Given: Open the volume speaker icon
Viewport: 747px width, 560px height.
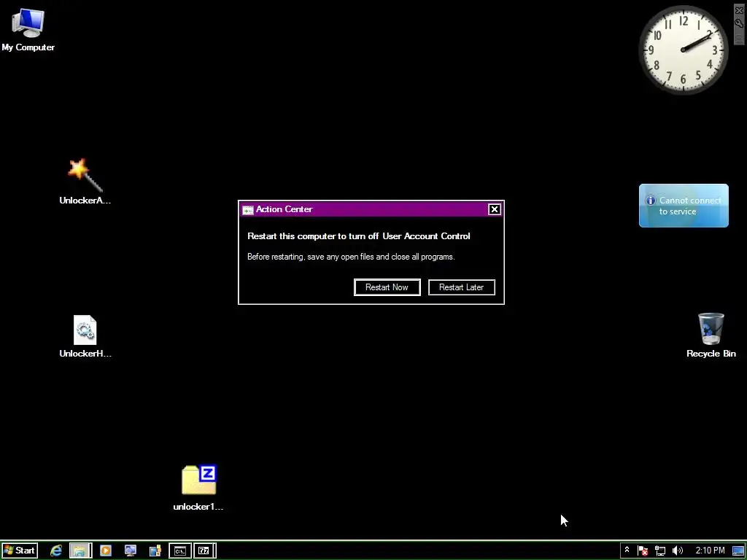Looking at the screenshot, I should [x=677, y=551].
